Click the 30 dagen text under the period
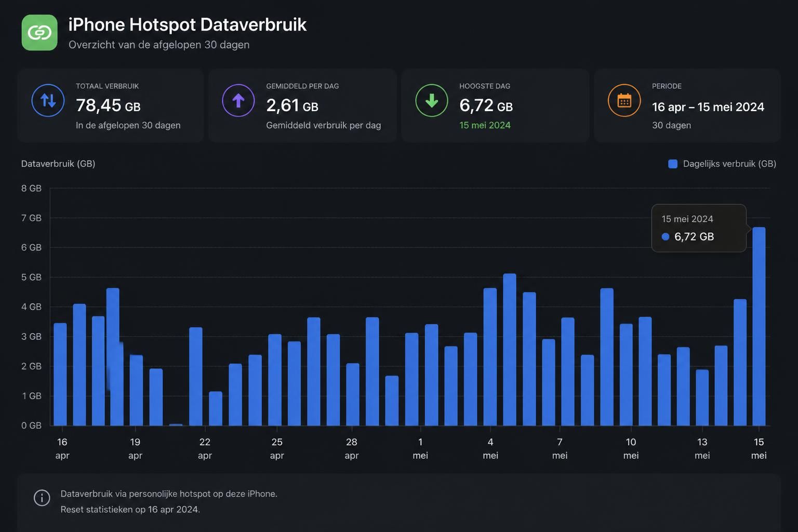The width and height of the screenshot is (798, 532). [x=671, y=125]
